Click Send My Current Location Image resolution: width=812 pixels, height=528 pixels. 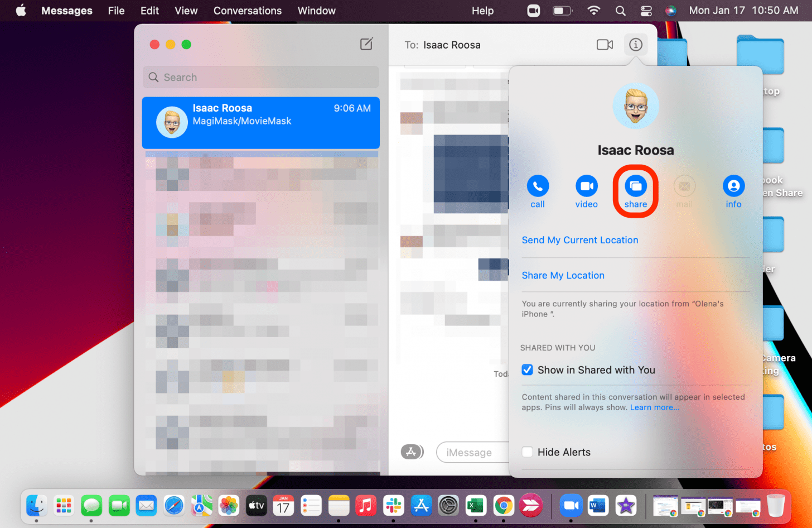[x=580, y=239]
